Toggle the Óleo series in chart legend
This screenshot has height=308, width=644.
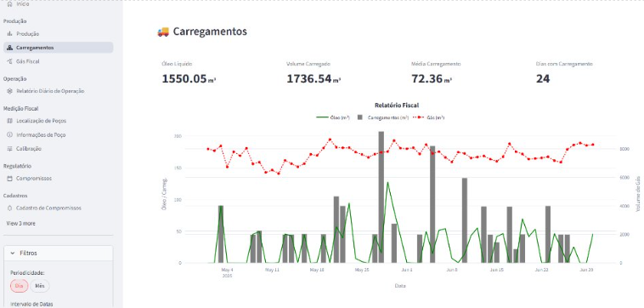(333, 117)
